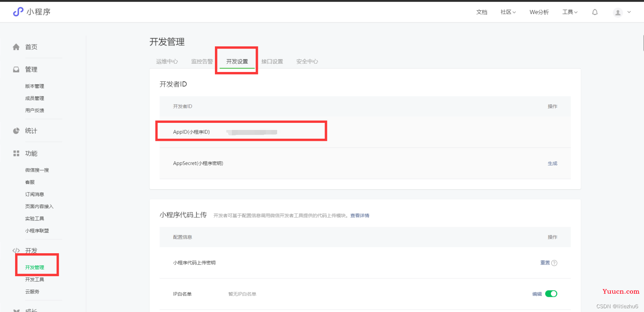The image size is (644, 312).
Task: Open We分析 in top navigation
Action: pos(539,12)
